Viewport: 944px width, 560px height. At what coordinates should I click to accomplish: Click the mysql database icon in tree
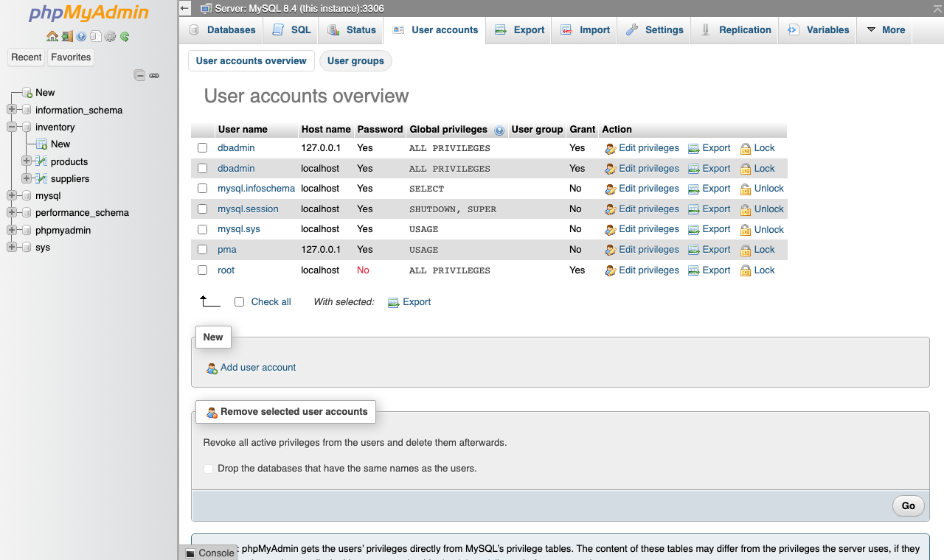pyautogui.click(x=27, y=196)
